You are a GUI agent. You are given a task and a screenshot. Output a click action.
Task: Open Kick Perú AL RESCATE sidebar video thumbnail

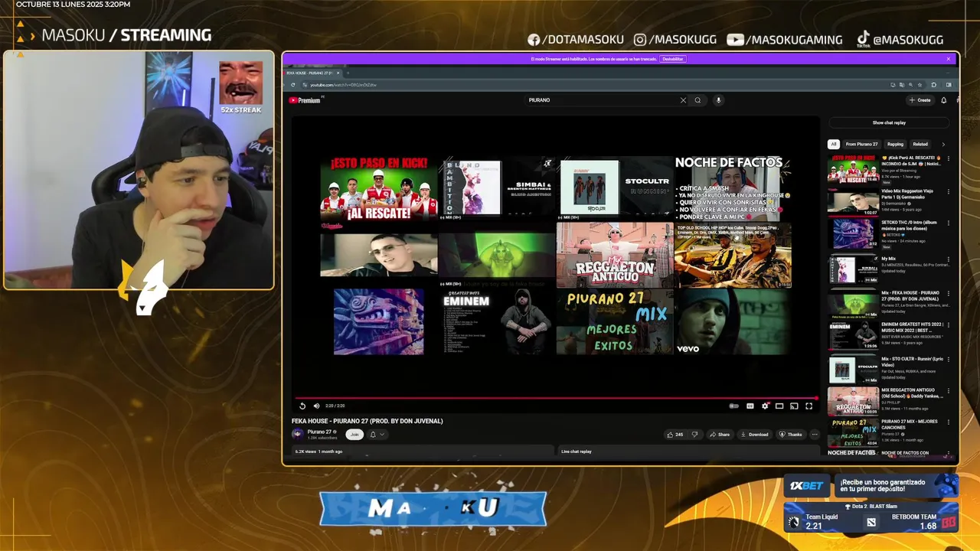tap(853, 168)
